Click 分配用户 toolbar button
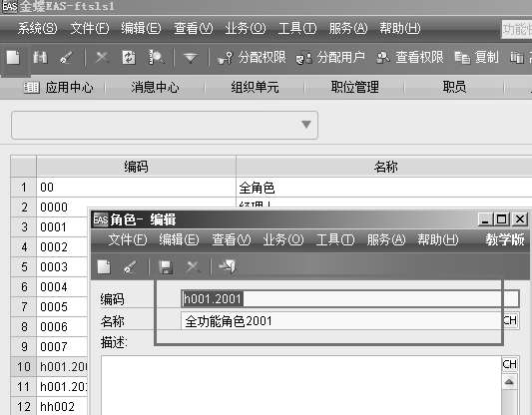The width and height of the screenshot is (532, 415). tap(330, 57)
